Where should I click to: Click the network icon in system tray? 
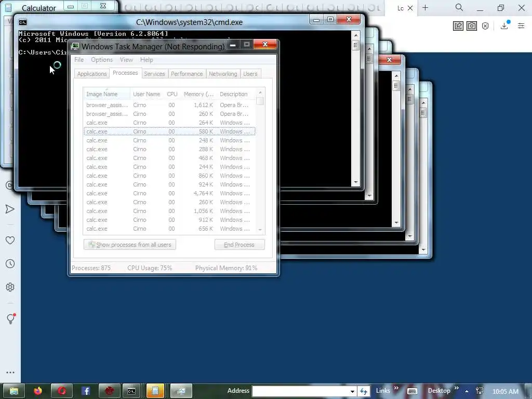(x=480, y=391)
